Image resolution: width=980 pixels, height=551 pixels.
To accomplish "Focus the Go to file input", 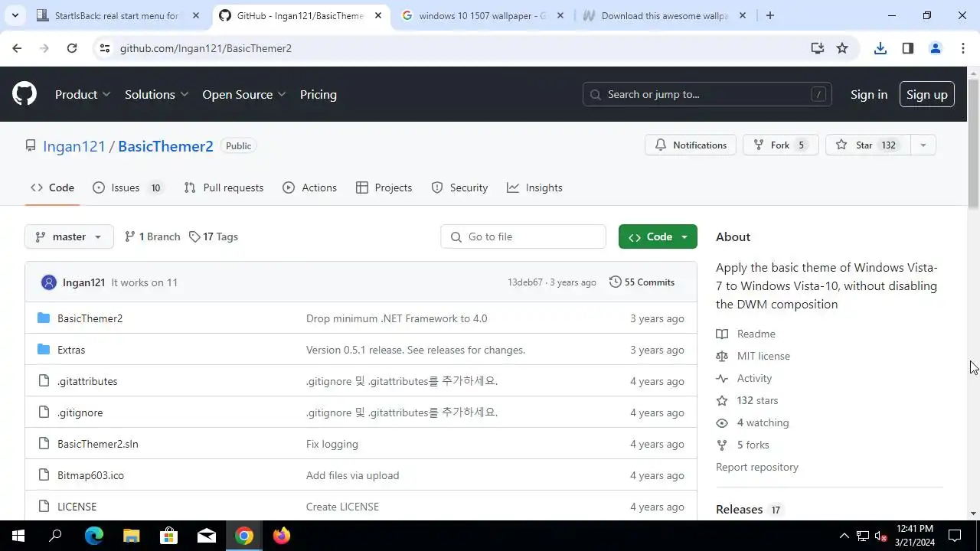I will coord(524,236).
